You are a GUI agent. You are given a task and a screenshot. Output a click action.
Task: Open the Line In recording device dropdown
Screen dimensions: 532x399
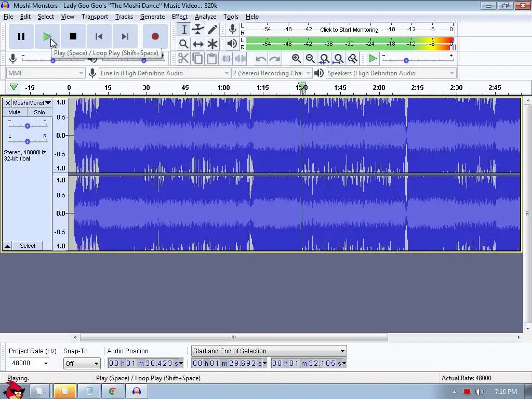[165, 73]
